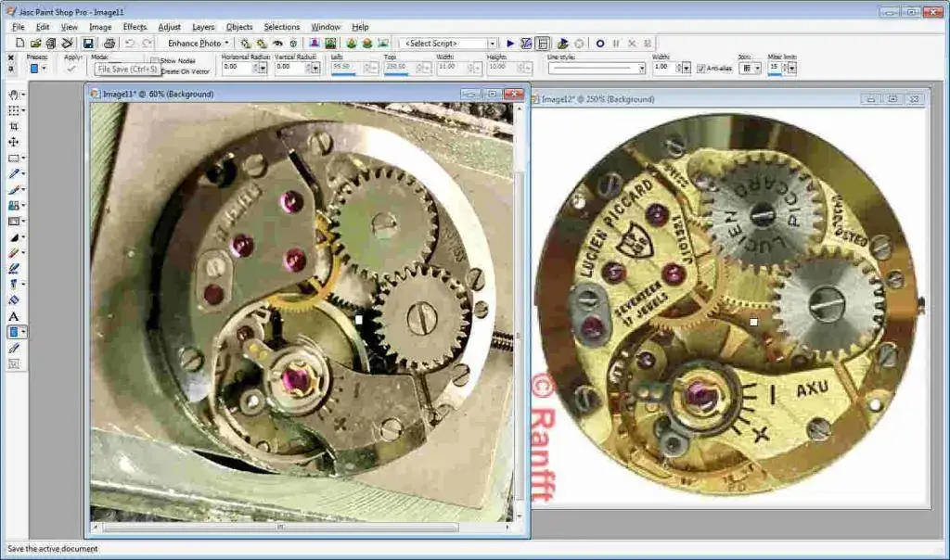The width and height of the screenshot is (950, 560).
Task: Close the Image11 document window
Action: coord(514,94)
